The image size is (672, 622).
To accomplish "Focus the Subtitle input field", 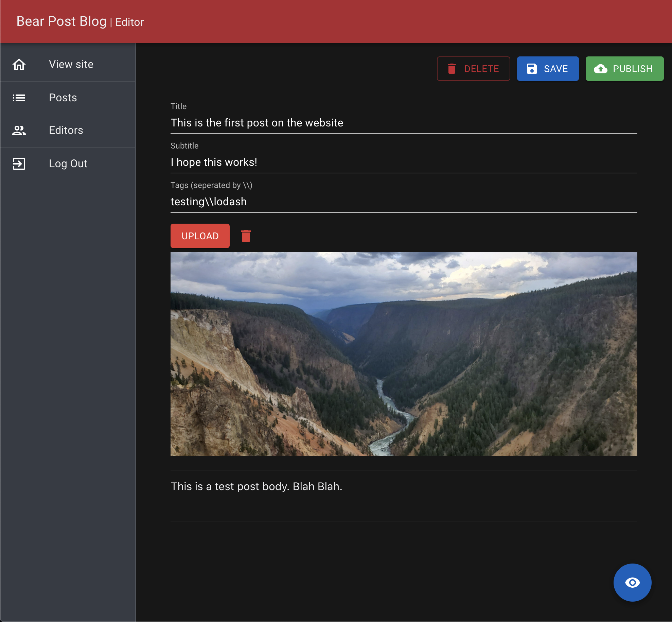I will click(x=403, y=162).
